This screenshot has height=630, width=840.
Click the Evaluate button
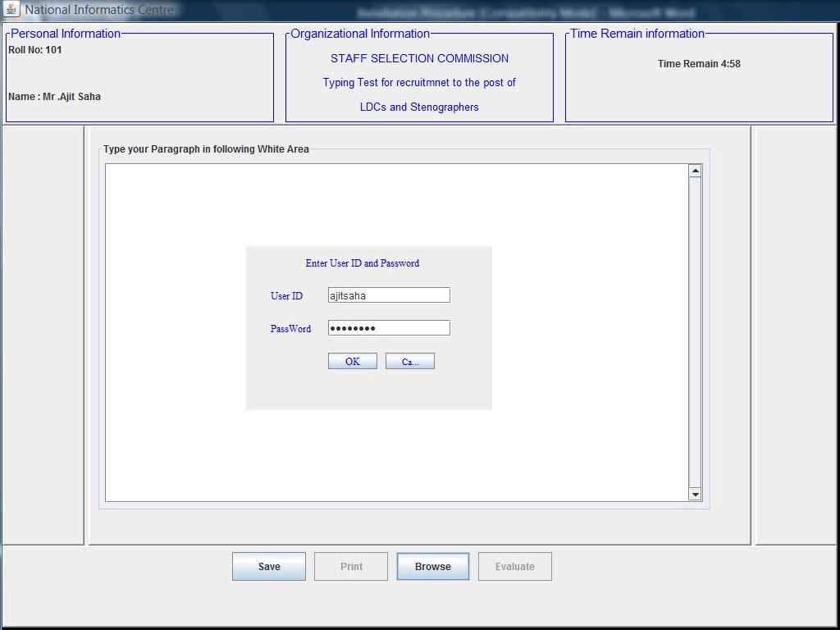(x=515, y=566)
